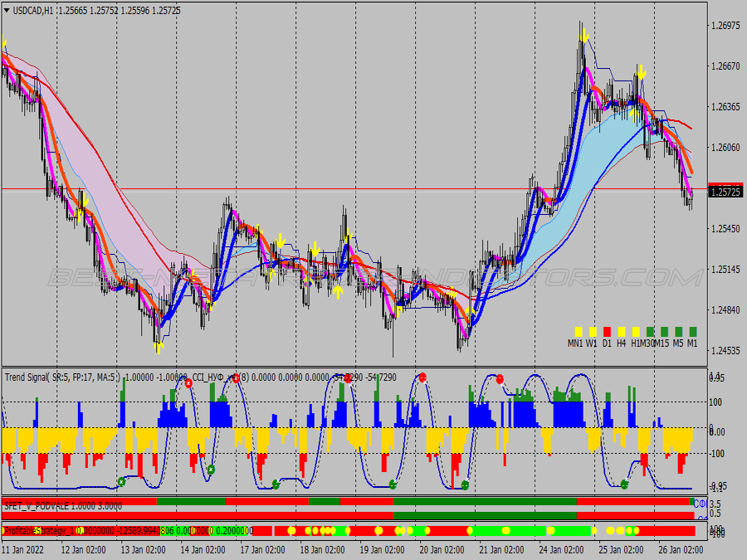Click the current price tag 1.25725
The width and height of the screenshot is (747, 560).
[x=725, y=192]
